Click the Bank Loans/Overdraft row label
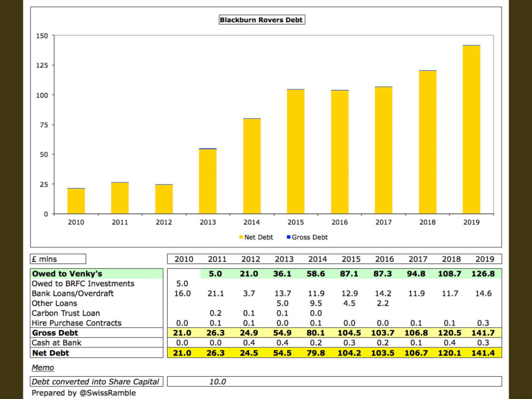The height and width of the screenshot is (399, 532). [73, 293]
